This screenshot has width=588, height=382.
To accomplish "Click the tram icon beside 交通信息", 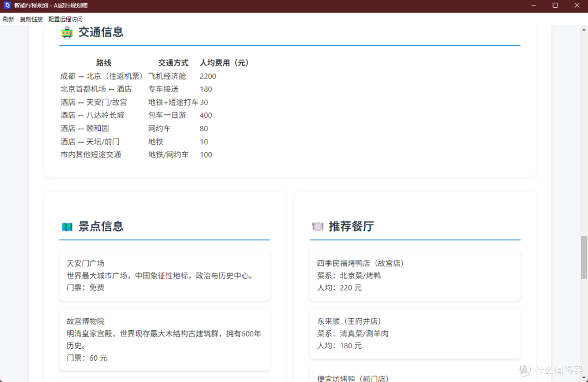I will tap(67, 32).
